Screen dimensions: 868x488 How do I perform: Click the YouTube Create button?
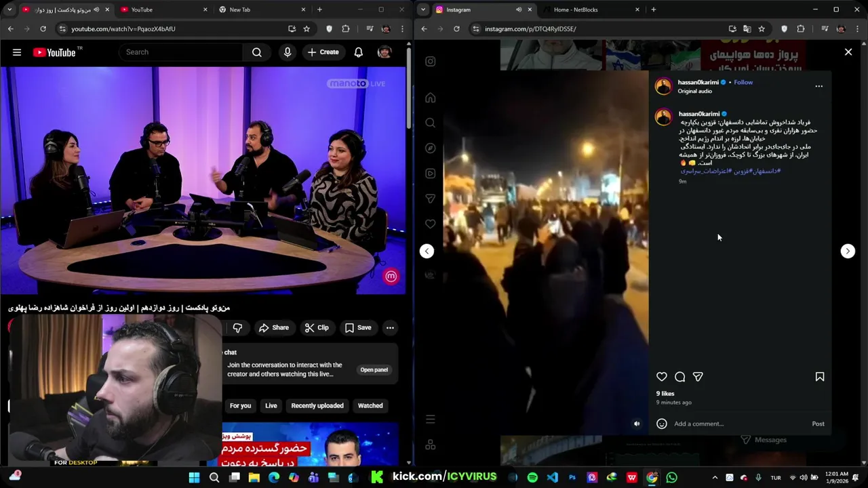[323, 52]
